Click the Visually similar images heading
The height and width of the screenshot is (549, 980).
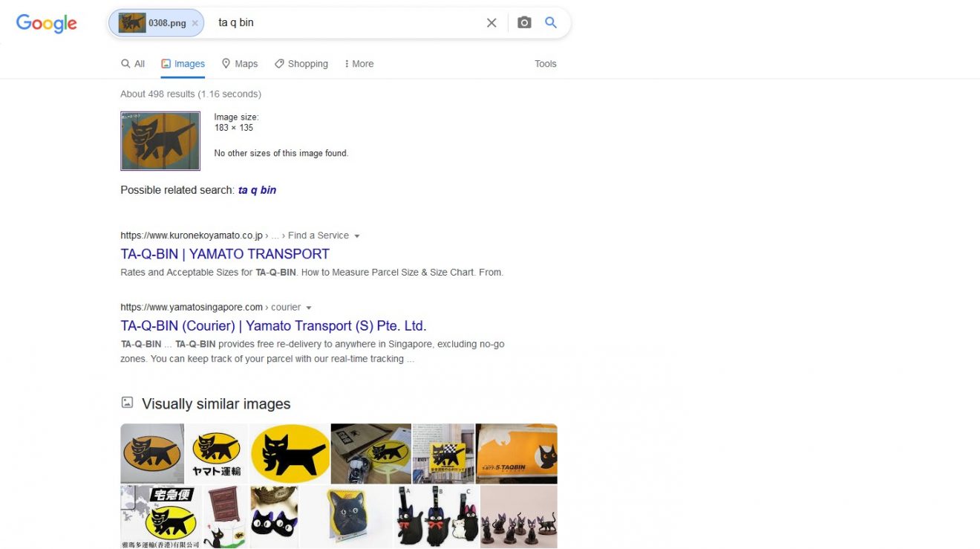(216, 404)
